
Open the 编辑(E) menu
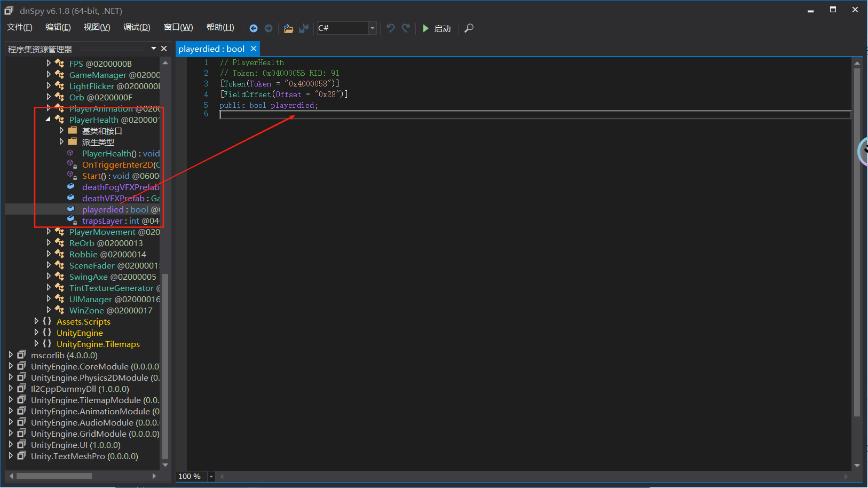pos(58,27)
